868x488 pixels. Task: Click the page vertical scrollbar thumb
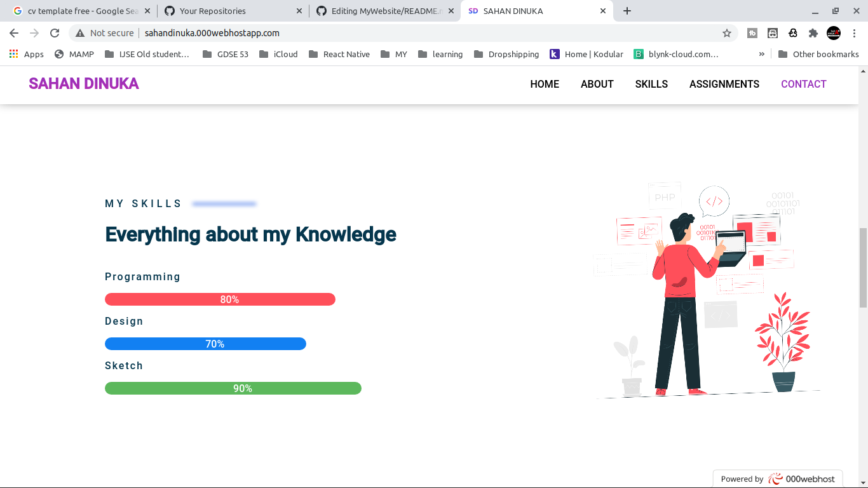point(863,268)
